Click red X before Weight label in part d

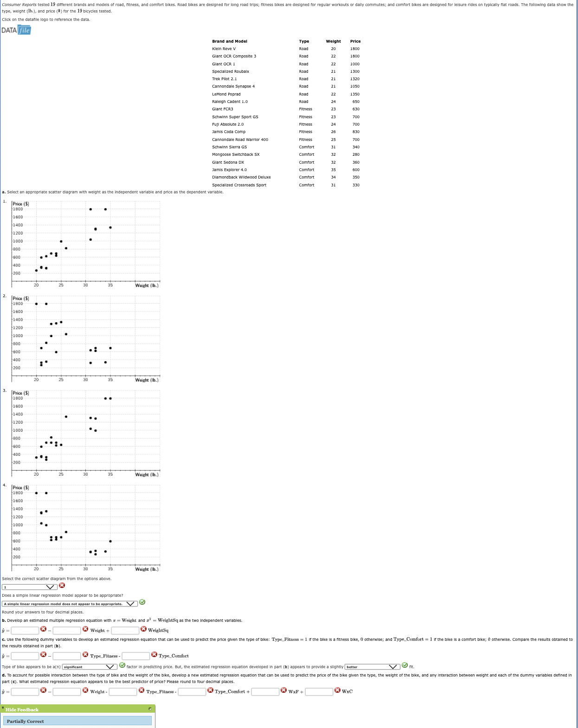point(85,690)
